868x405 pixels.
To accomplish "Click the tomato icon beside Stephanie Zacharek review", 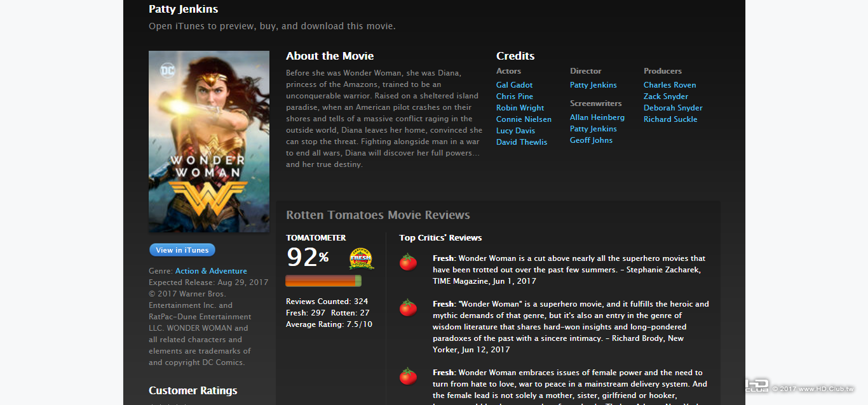I will click(408, 262).
